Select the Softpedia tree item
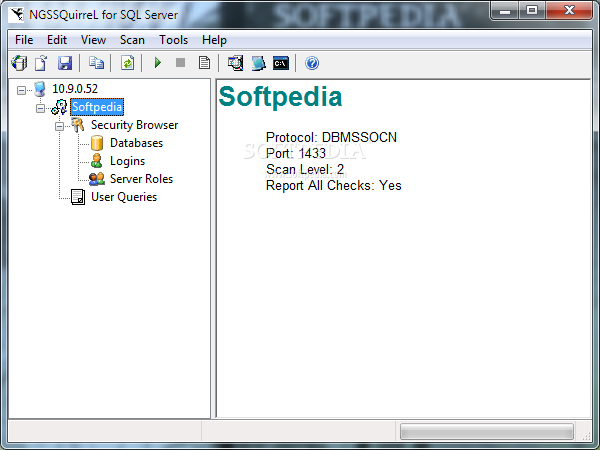600x450 pixels. 97,107
